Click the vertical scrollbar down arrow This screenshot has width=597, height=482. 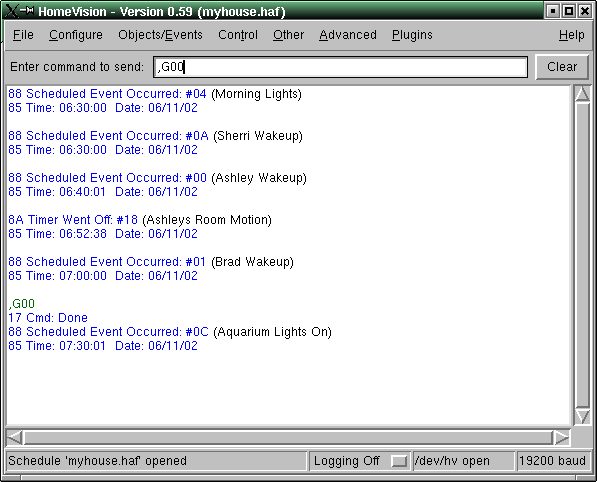coord(582,417)
